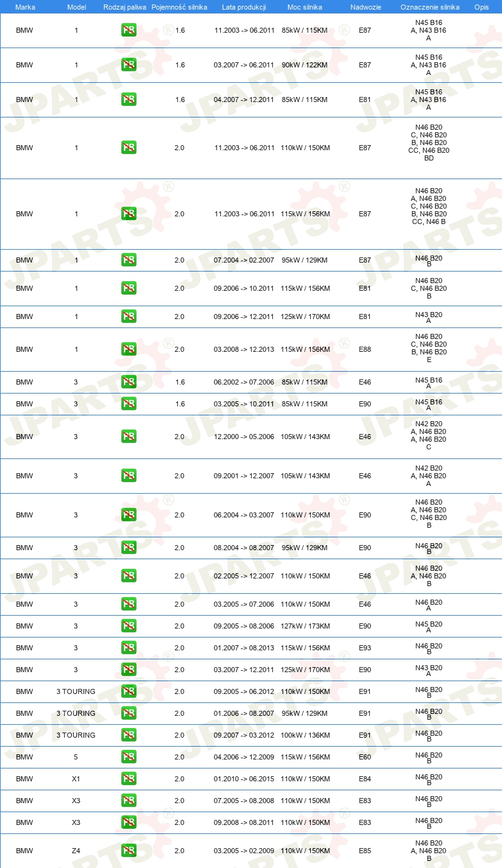Select the '07.2004 -> 02.2007' production years cell
This screenshot has height=868, width=502.
(244, 260)
